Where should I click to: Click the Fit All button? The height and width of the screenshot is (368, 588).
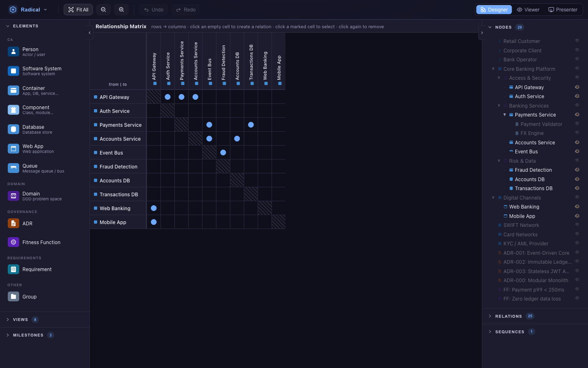[x=78, y=9]
